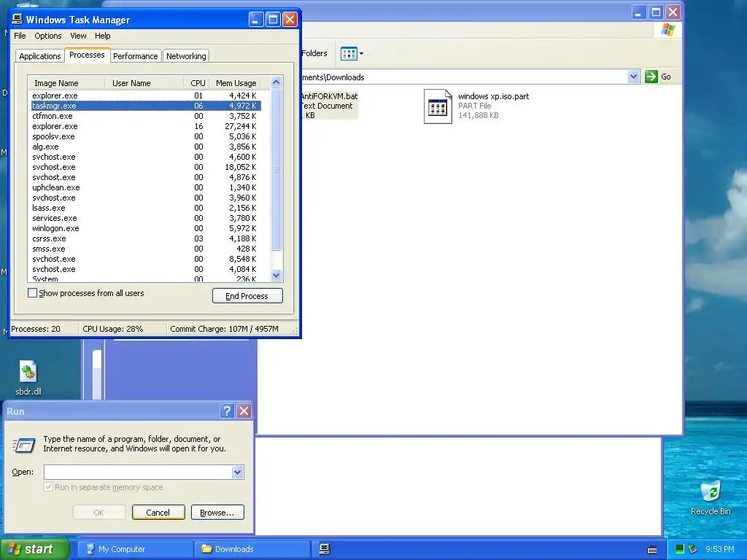Select the alg.exe process row
The height and width of the screenshot is (560, 747).
pos(146,147)
